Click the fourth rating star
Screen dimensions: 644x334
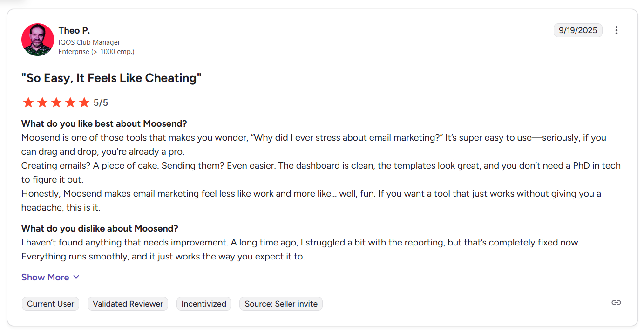(70, 102)
